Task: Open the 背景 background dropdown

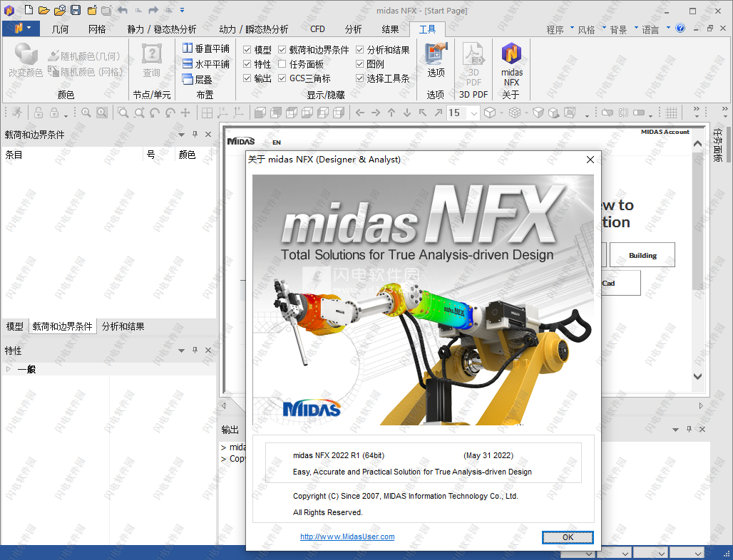Action: pyautogui.click(x=624, y=29)
